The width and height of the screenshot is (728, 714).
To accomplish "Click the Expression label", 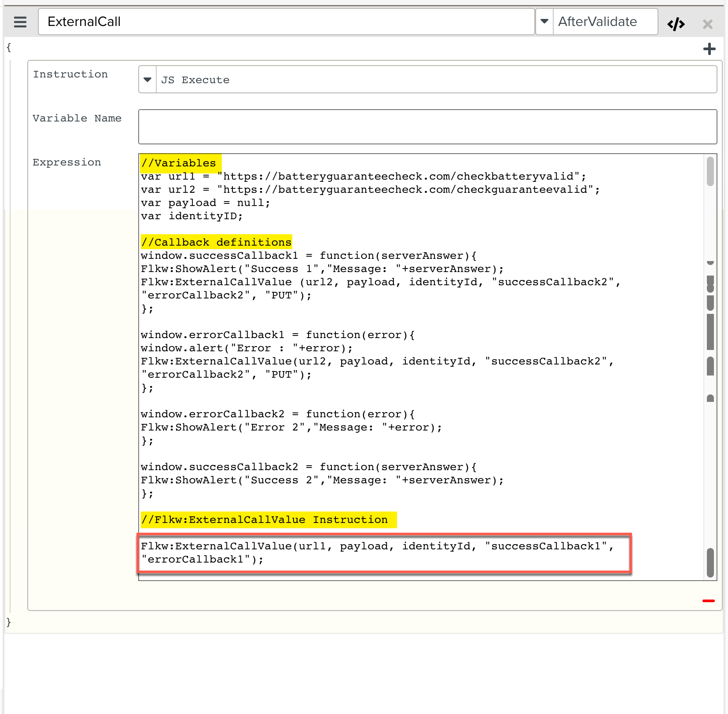I will click(67, 162).
